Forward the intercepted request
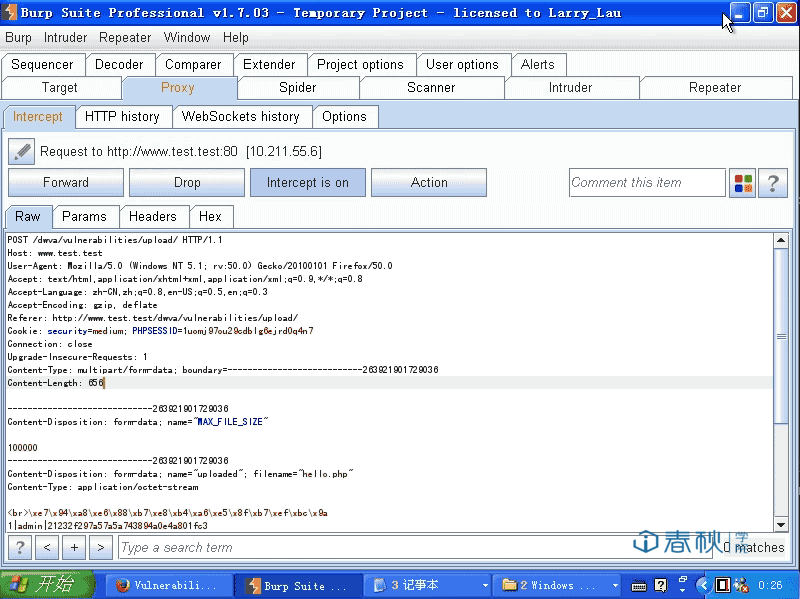800x599 pixels. tap(66, 183)
